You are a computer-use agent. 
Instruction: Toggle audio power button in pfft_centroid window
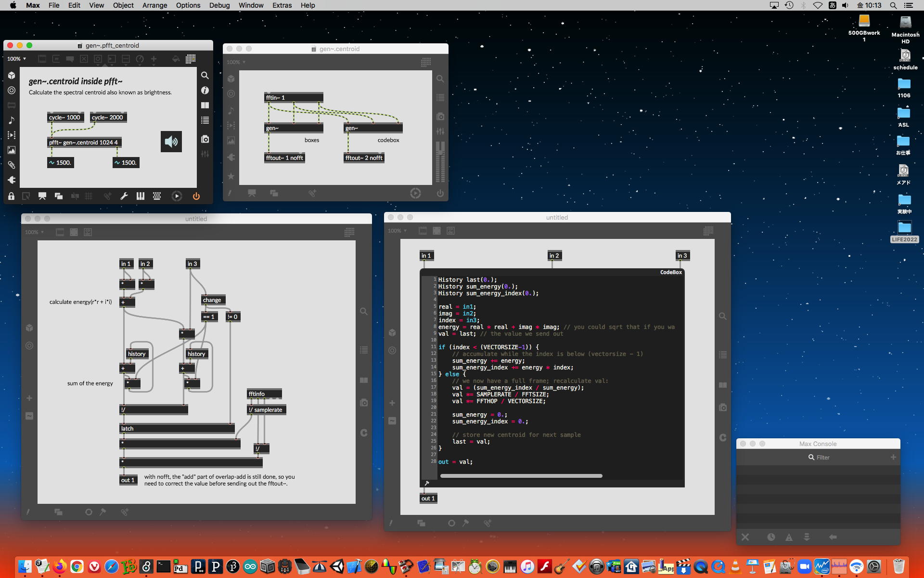point(196,196)
